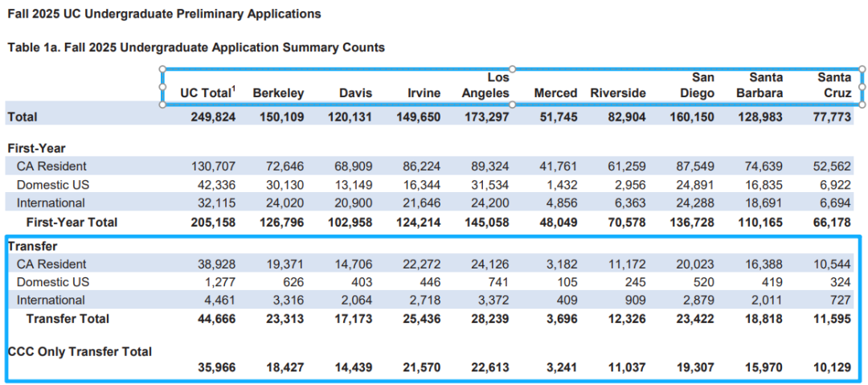This screenshot has width=868, height=385.
Task: Click the bottom-left handle of header selection box
Action: coord(162,104)
